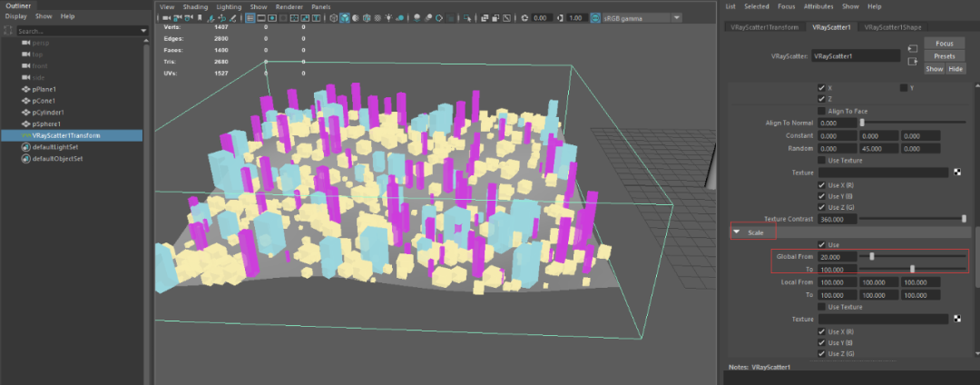Open the sRGB gamma color space dropdown

676,18
